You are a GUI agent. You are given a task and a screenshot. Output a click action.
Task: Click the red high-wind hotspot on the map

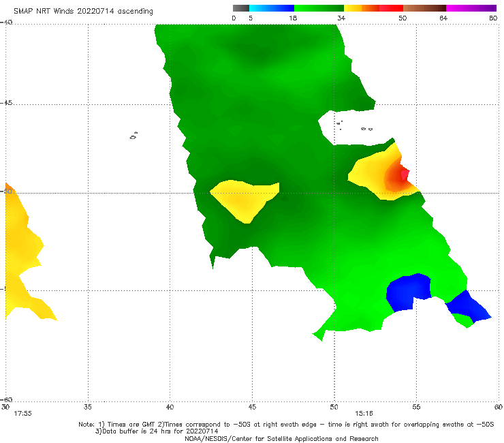[404, 176]
